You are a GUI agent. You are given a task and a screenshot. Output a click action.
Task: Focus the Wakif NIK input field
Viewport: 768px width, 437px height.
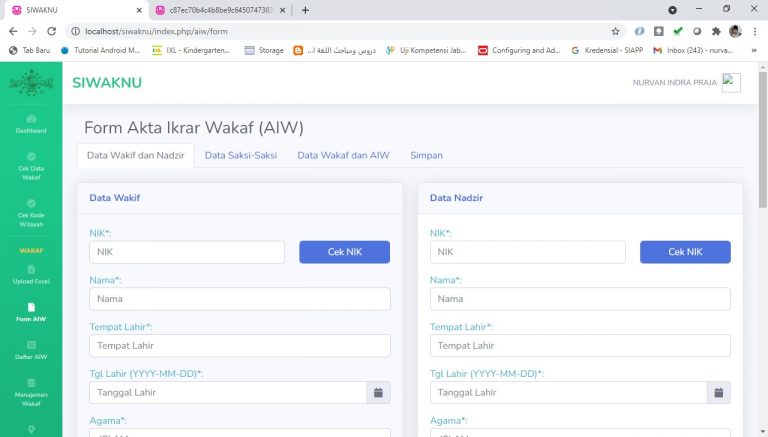[187, 252]
